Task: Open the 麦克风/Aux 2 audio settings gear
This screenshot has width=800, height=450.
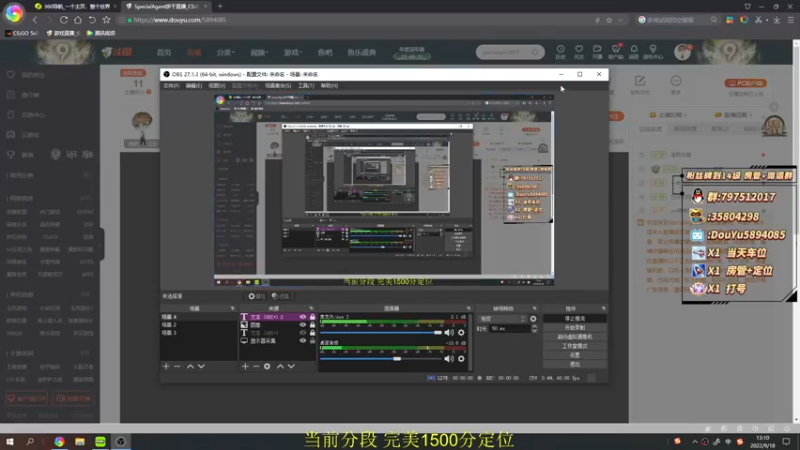Action: (x=461, y=333)
